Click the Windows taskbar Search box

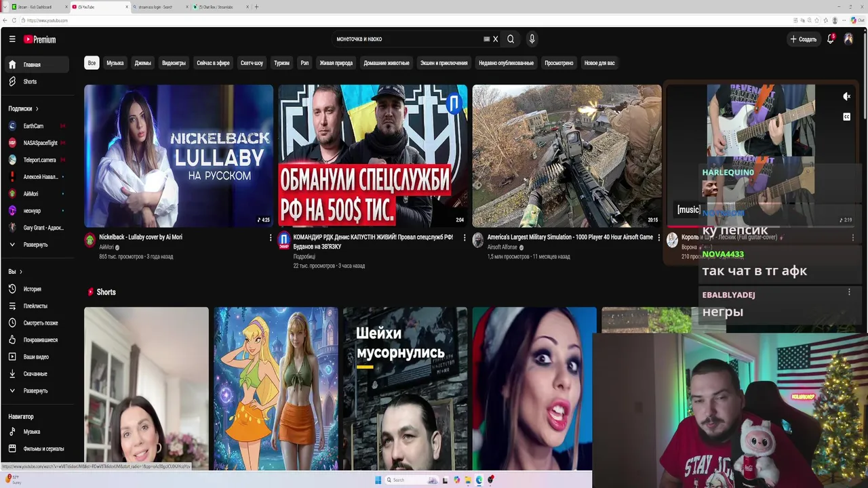click(x=412, y=480)
